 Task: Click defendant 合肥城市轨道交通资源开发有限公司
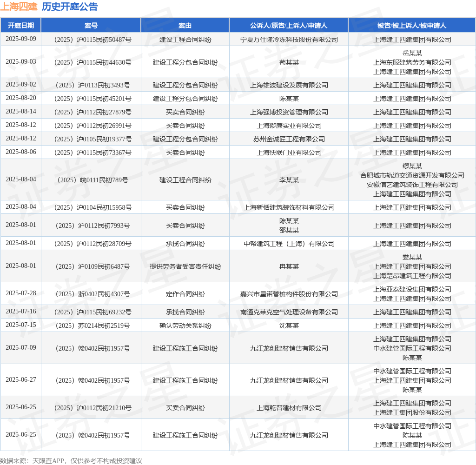[x=411, y=175]
